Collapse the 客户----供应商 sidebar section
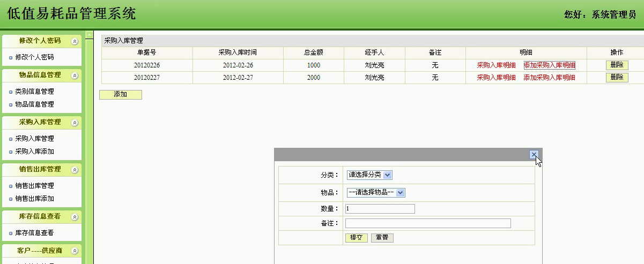The height and width of the screenshot is (264, 644). [75, 251]
